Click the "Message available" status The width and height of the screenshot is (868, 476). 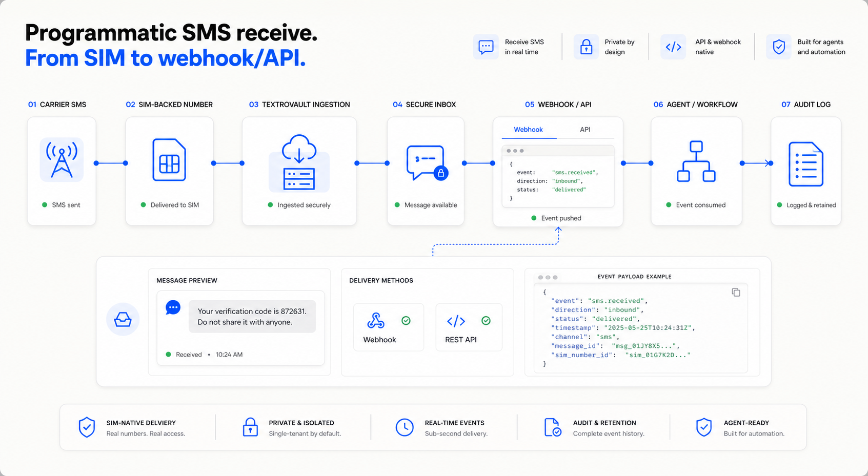coord(426,205)
